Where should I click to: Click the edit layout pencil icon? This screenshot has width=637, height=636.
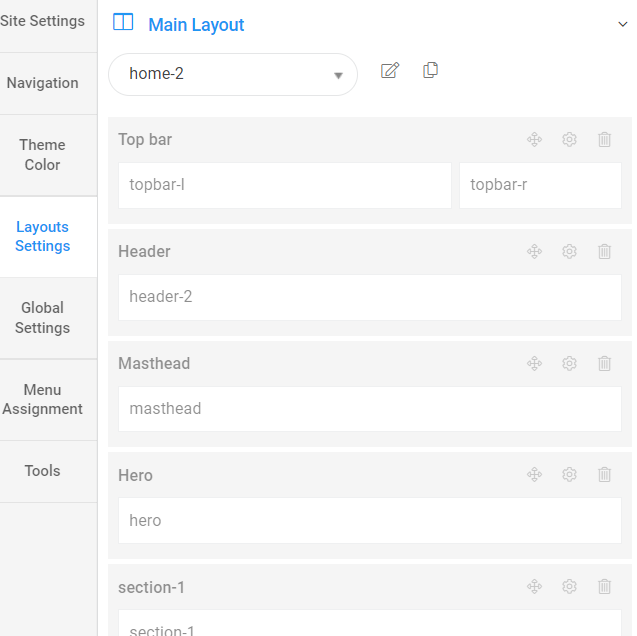point(390,71)
